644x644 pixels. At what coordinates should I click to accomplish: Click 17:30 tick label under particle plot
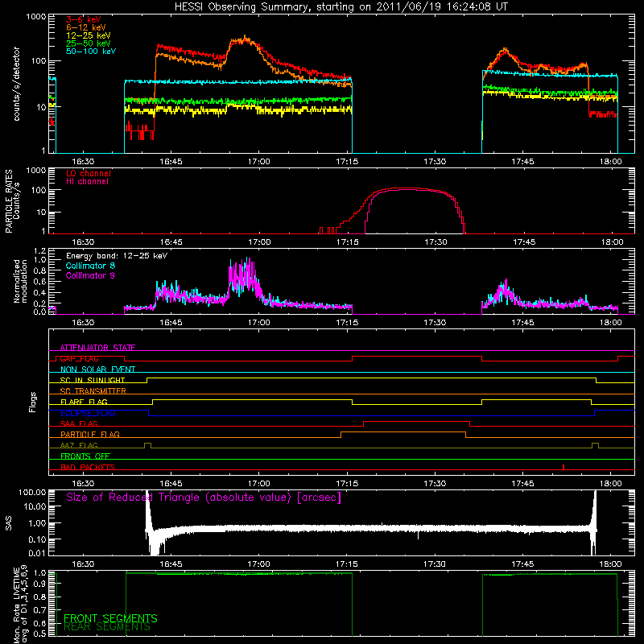click(x=436, y=242)
